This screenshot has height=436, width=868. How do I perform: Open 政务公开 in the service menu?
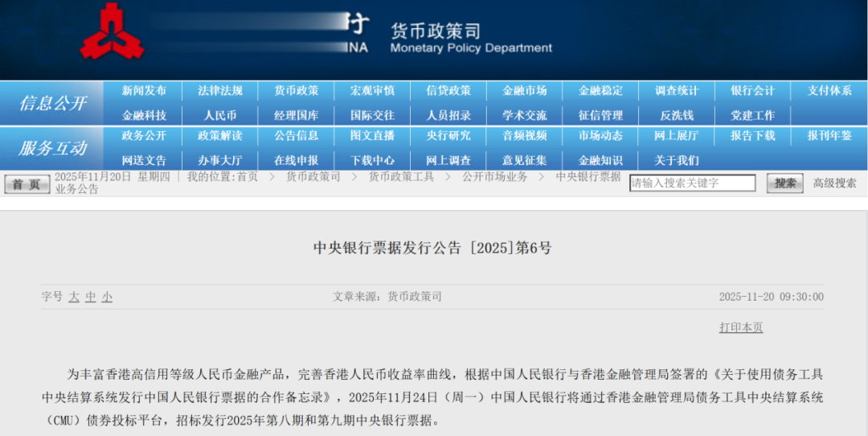point(144,136)
